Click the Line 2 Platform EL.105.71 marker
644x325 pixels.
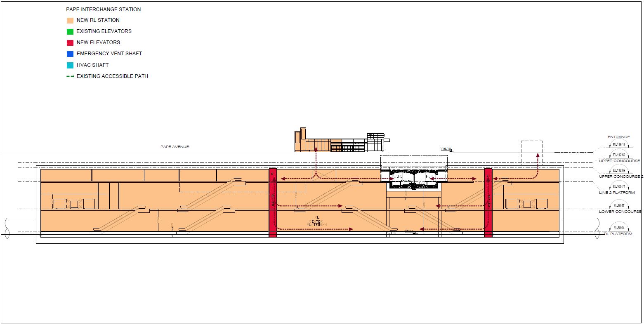[x=618, y=186]
